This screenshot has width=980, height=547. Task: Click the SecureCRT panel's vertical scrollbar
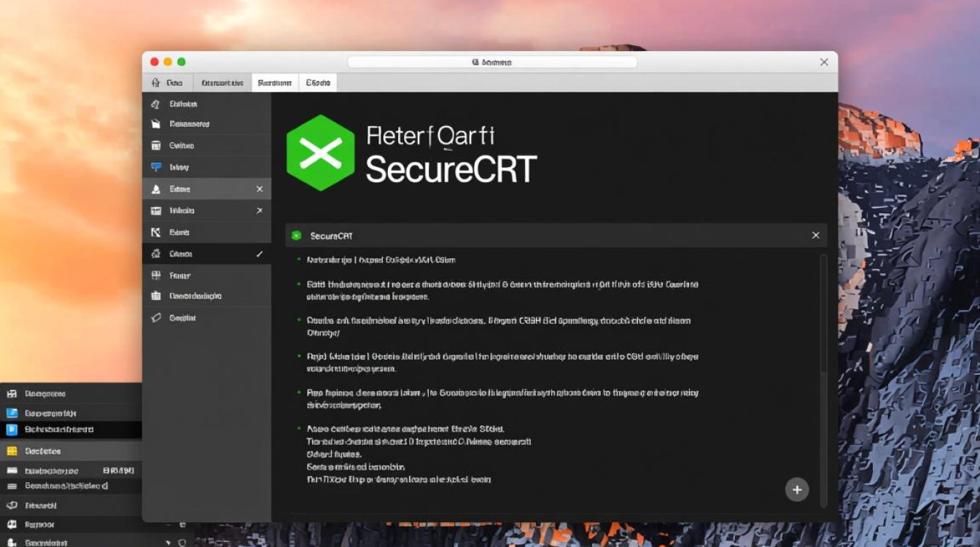(x=824, y=379)
